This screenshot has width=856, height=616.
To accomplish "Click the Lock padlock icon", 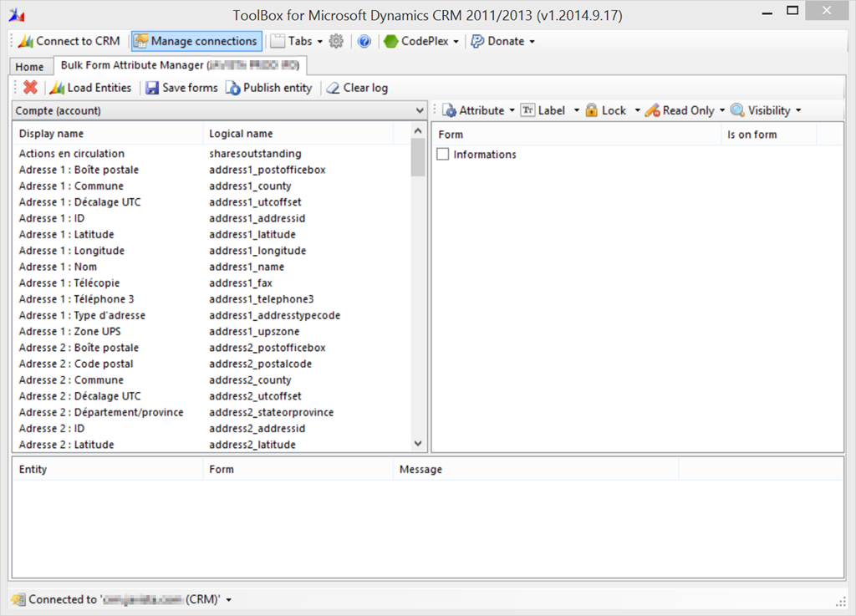I will [591, 110].
